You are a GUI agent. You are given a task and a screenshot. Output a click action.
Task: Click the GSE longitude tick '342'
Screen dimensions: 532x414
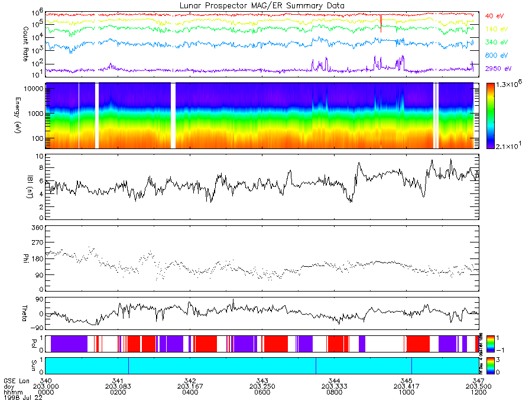coord(190,381)
